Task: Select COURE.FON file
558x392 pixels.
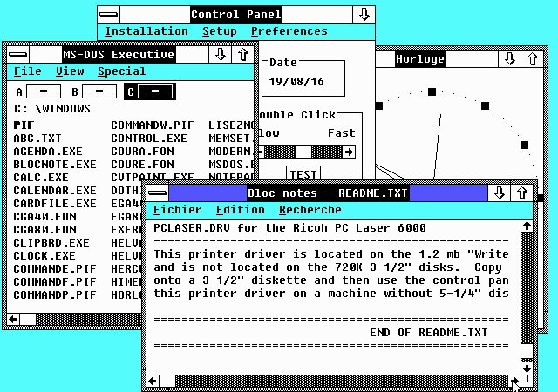Action: (x=142, y=165)
